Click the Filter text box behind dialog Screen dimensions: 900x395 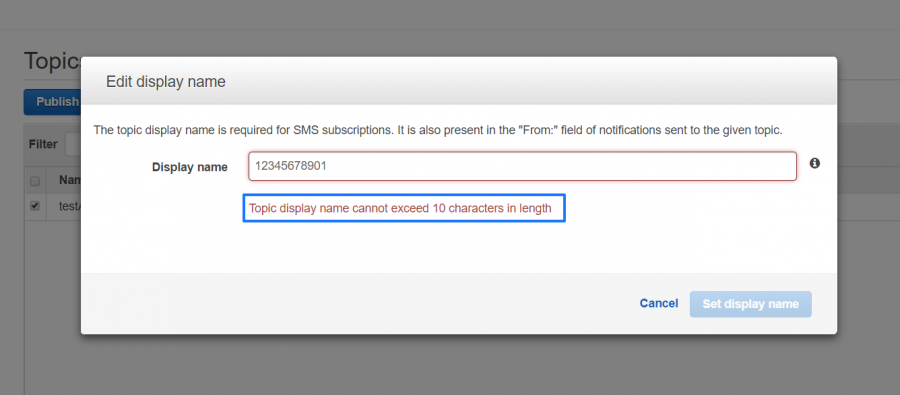coord(73,144)
